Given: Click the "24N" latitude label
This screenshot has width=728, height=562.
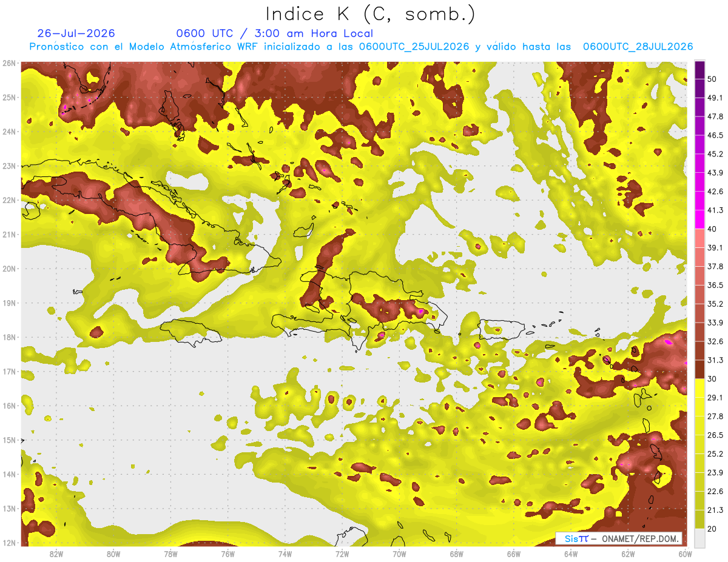Looking at the screenshot, I should click(x=9, y=132).
